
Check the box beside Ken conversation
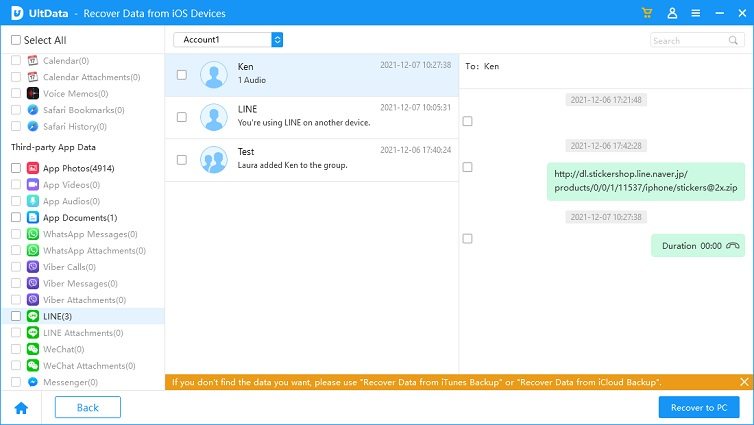[x=181, y=75]
